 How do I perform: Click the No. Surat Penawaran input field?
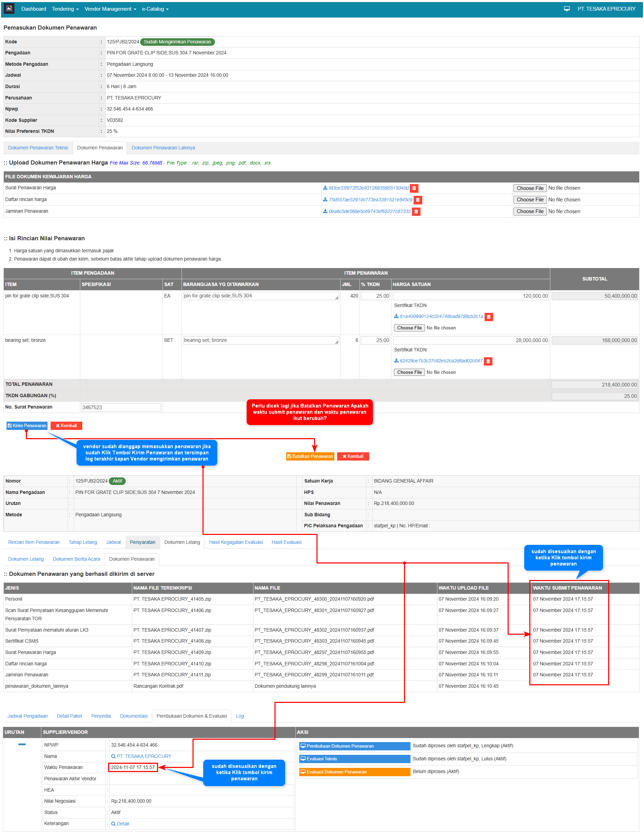tap(121, 408)
